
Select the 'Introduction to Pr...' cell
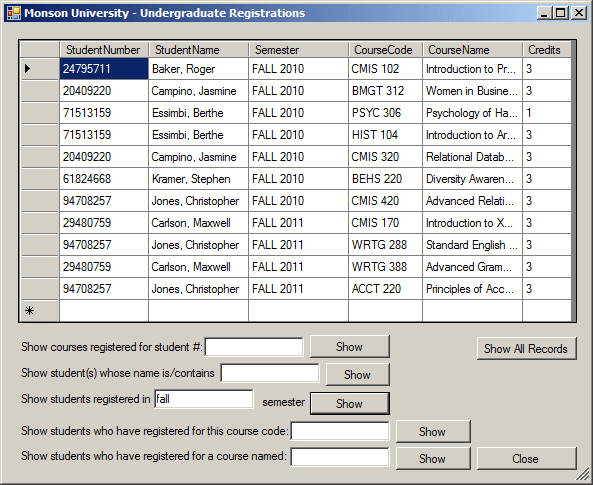pos(472,68)
